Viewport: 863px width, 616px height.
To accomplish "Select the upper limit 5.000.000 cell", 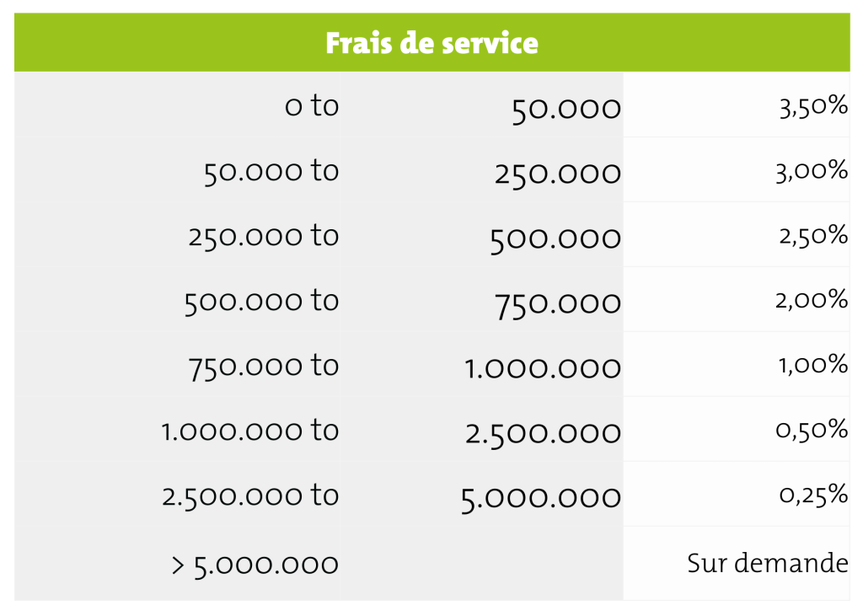I will click(x=541, y=498).
